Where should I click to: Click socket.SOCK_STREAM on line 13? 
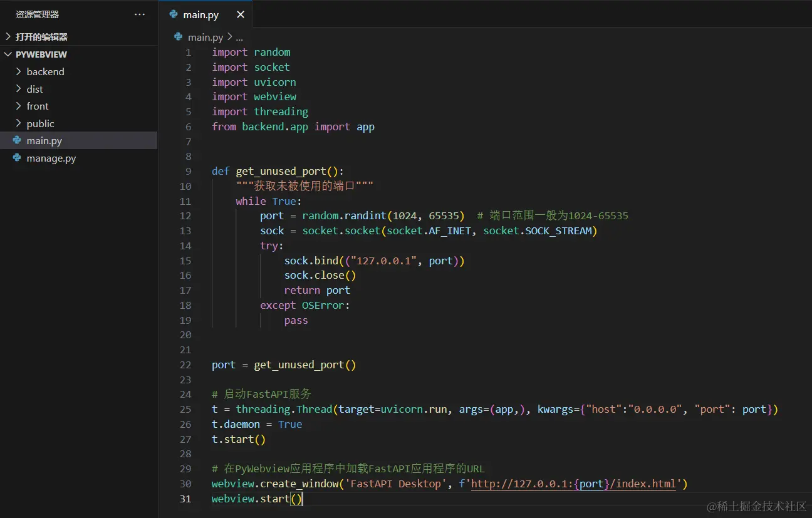(x=538, y=231)
